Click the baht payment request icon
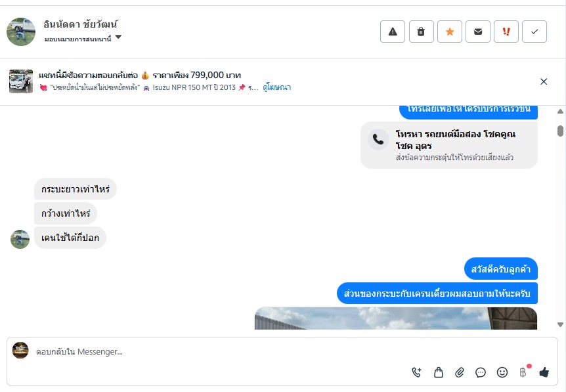 (x=523, y=372)
